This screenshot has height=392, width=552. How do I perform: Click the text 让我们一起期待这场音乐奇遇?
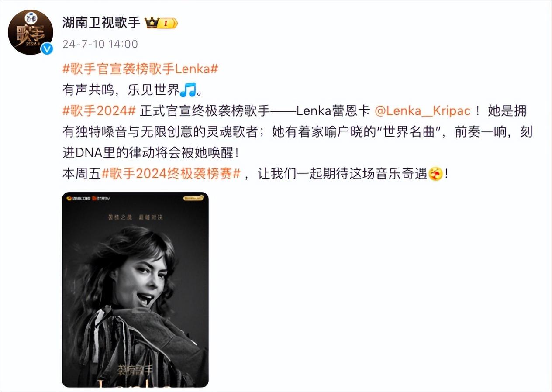tap(342, 174)
